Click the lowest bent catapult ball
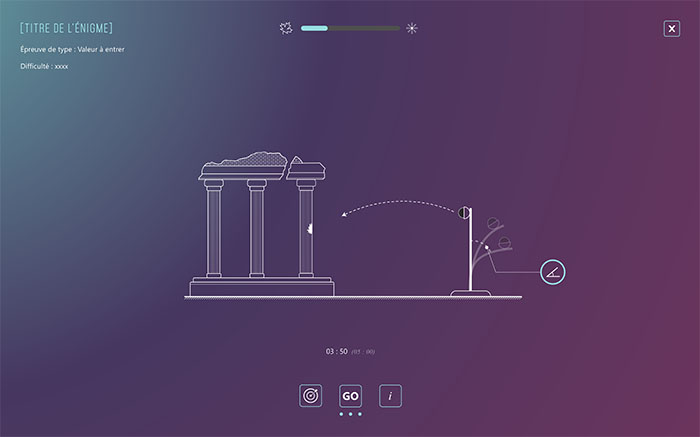The height and width of the screenshot is (437, 700). pos(505,240)
